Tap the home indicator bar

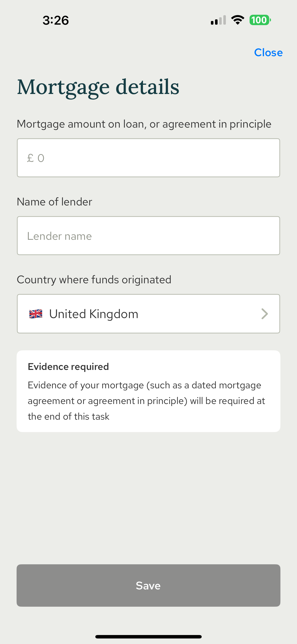click(148, 636)
